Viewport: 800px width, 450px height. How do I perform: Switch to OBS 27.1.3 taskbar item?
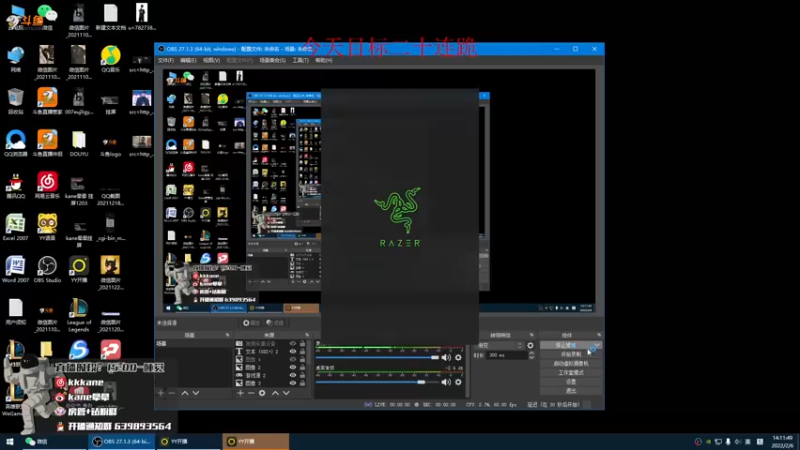click(x=121, y=441)
